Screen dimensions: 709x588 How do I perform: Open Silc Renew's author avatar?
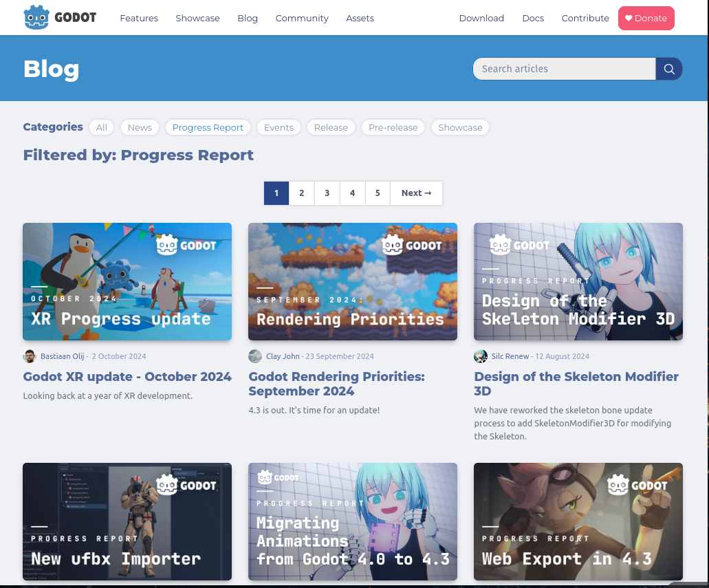481,356
